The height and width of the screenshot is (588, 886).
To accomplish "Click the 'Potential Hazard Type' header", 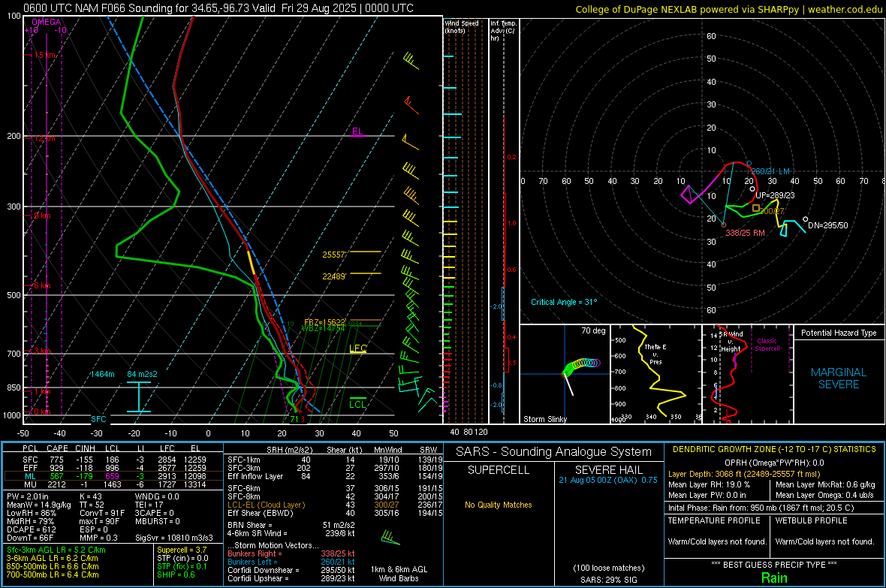I will point(839,333).
